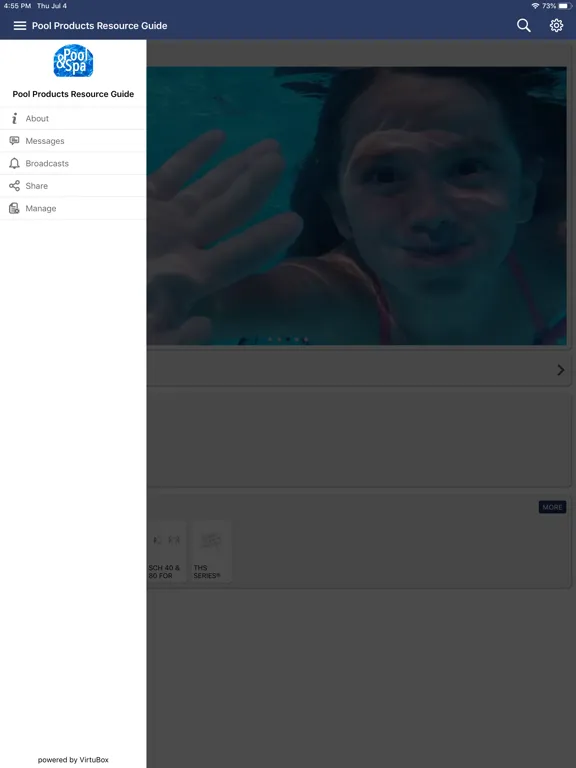Viewport: 576px width, 768px height.
Task: Tap the hamburger menu icon
Action: point(20,25)
